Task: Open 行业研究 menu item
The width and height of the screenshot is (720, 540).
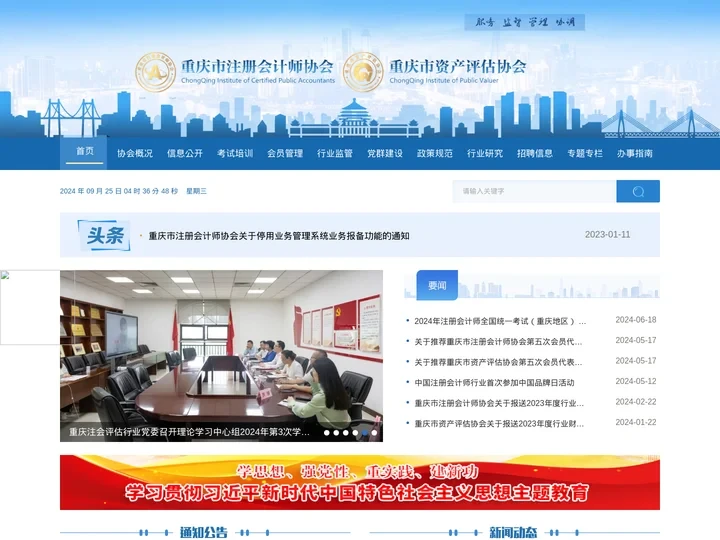Action: click(x=485, y=153)
